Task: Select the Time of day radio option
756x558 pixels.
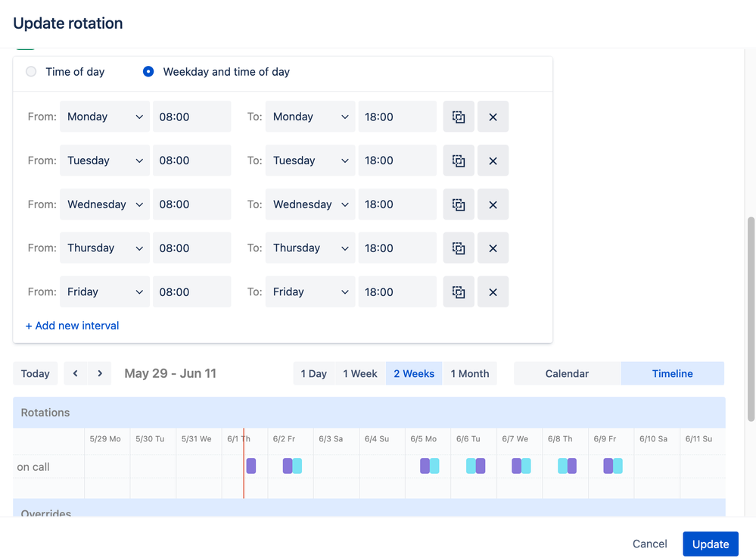Action: point(31,72)
